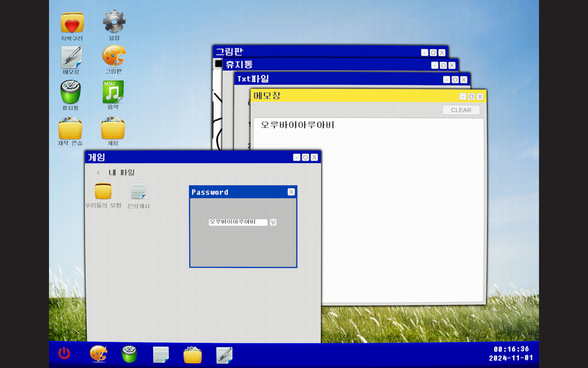Close the Password dialog
The height and width of the screenshot is (368, 588).
pyautogui.click(x=291, y=192)
